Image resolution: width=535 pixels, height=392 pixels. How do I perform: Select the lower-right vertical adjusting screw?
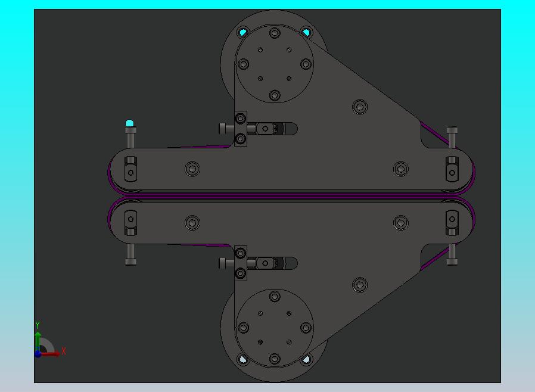coord(452,254)
